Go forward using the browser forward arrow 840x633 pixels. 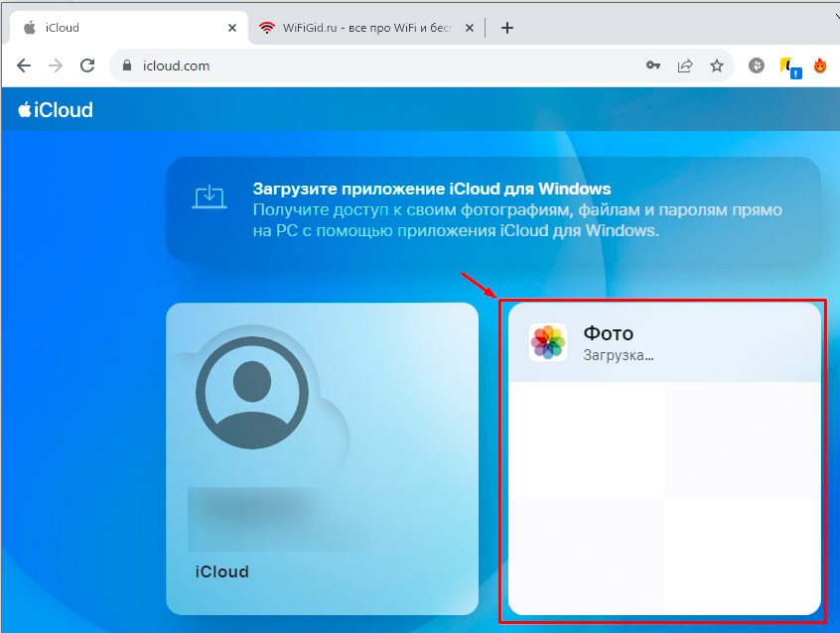point(56,65)
